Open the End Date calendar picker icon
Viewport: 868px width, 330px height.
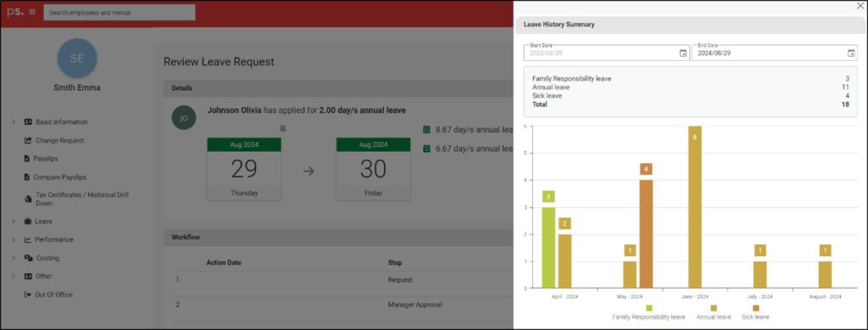(851, 53)
